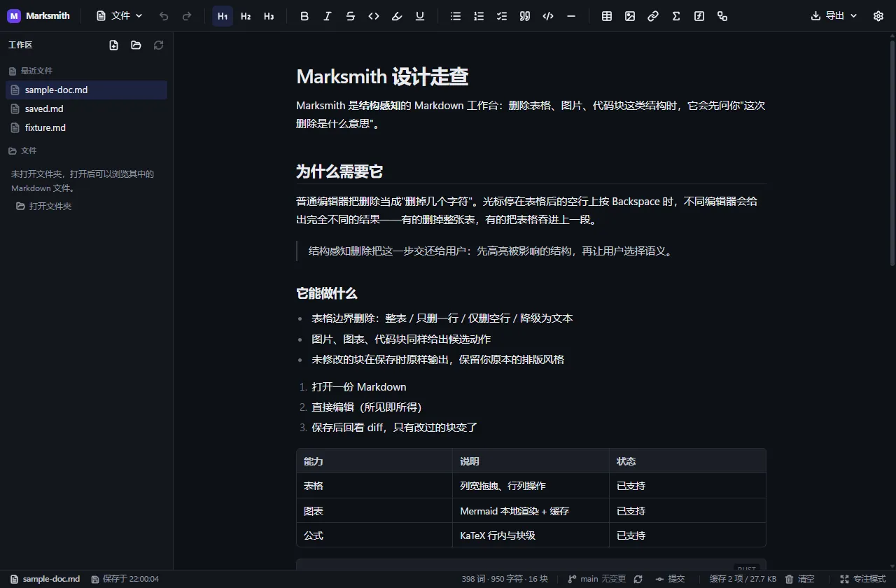896x588 pixels.
Task: Toggle bold formatting
Action: pos(304,16)
